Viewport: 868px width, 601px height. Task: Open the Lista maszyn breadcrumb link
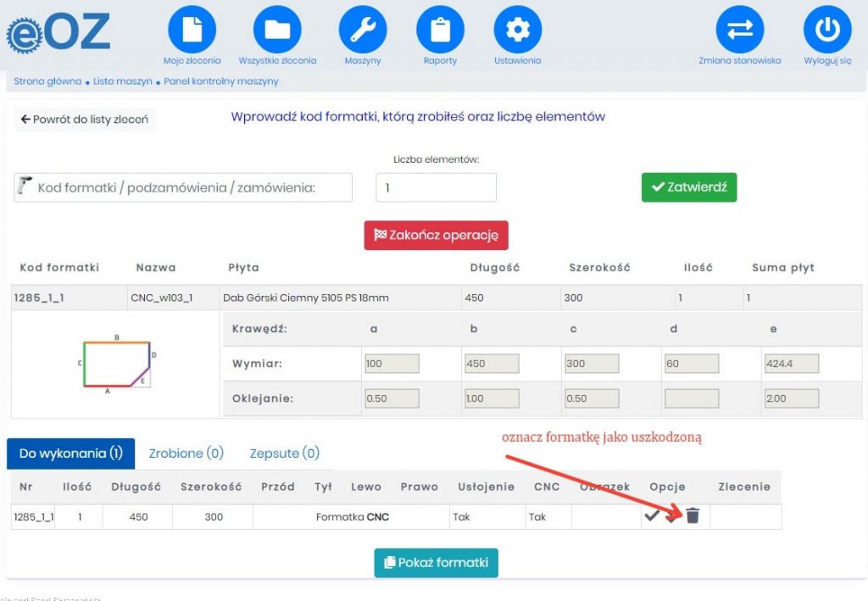[123, 81]
